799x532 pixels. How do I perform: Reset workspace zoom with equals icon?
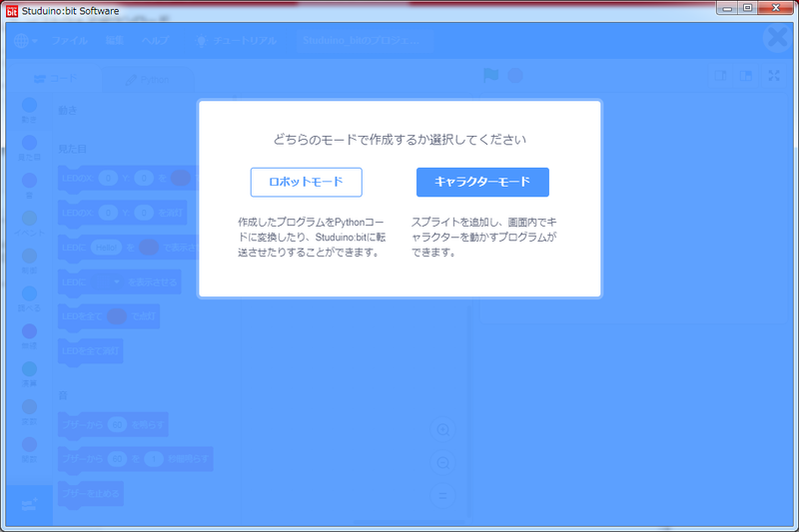[442, 496]
